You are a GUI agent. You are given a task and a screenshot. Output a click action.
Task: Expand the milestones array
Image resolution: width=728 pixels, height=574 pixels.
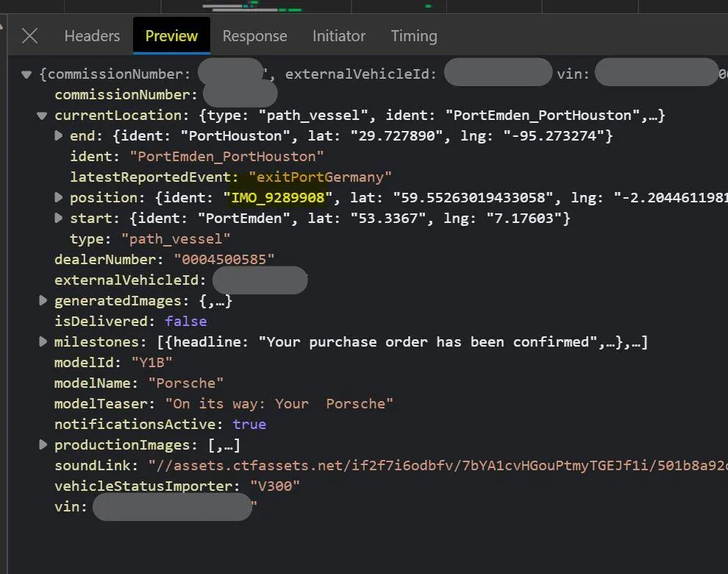point(43,342)
